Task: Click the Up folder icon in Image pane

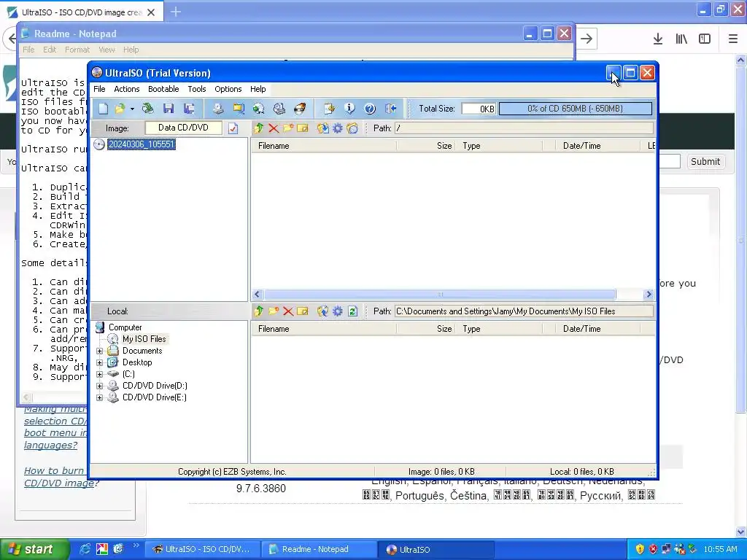Action: tap(259, 128)
